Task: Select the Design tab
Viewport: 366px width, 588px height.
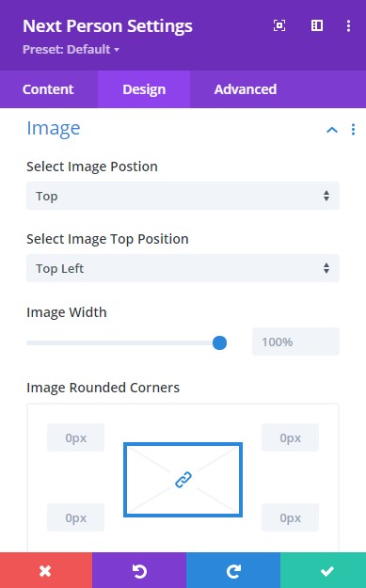Action: click(x=144, y=89)
